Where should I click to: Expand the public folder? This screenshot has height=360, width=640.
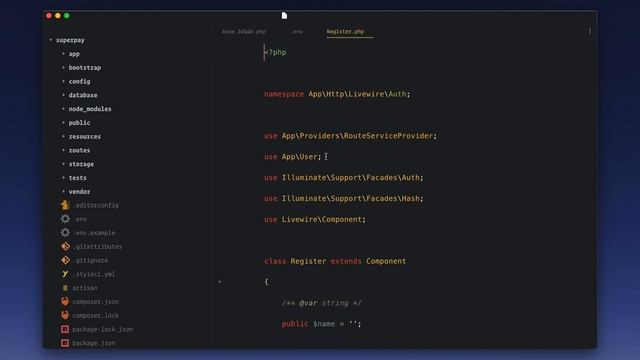pos(63,122)
